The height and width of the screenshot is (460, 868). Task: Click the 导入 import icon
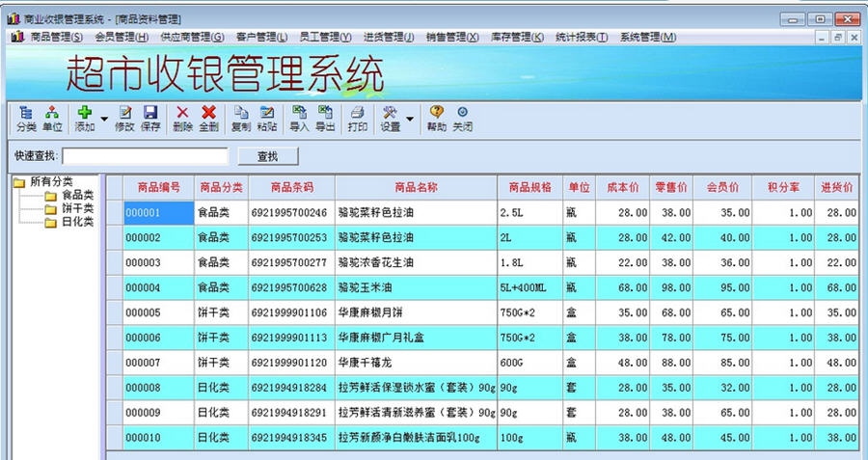(x=299, y=119)
